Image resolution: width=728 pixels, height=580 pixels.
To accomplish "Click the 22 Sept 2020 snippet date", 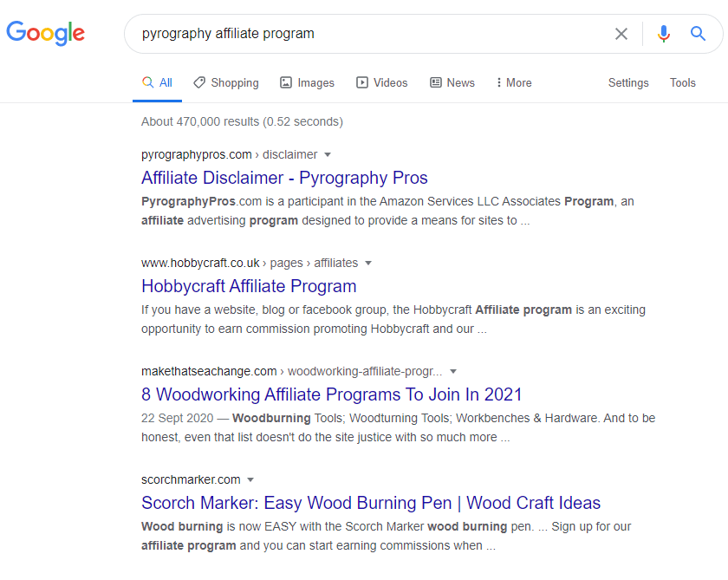I will pyautogui.click(x=178, y=418).
